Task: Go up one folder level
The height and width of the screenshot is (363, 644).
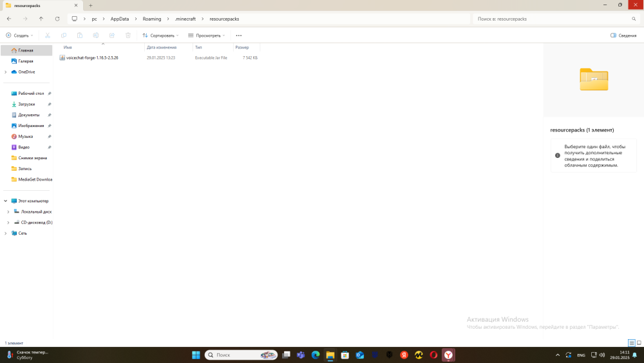Action: coord(41,19)
